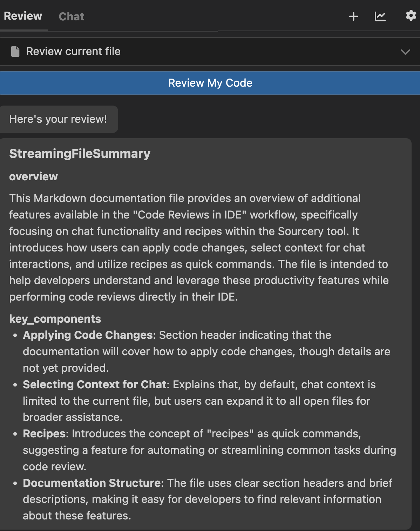Click the file icon beside Review current file
This screenshot has height=531, width=420.
[15, 52]
